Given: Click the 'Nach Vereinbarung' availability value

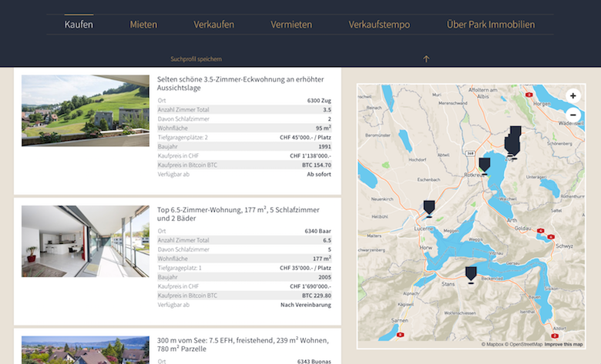Looking at the screenshot, I should [306, 305].
